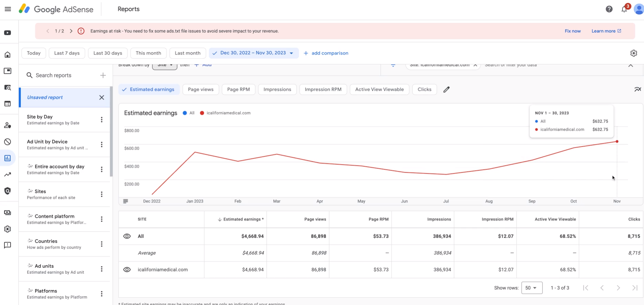Select the This month range

(x=148, y=53)
